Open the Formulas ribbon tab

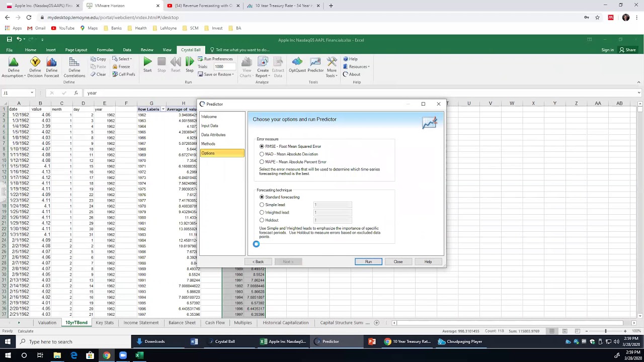coord(105,50)
